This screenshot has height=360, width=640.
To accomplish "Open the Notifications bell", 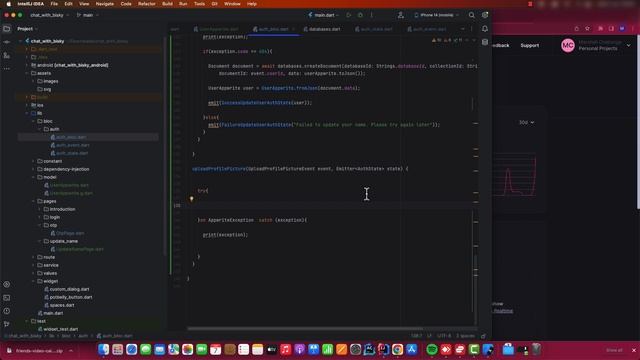I will click(x=485, y=29).
